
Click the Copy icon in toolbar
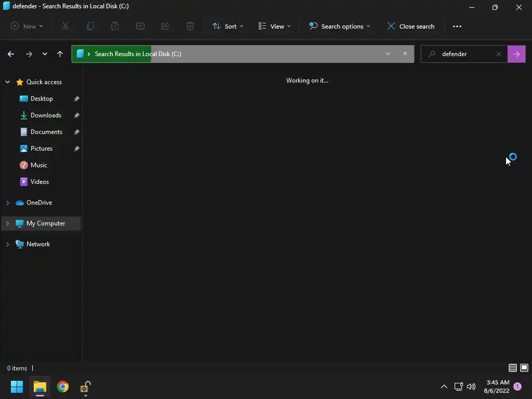[x=90, y=26]
